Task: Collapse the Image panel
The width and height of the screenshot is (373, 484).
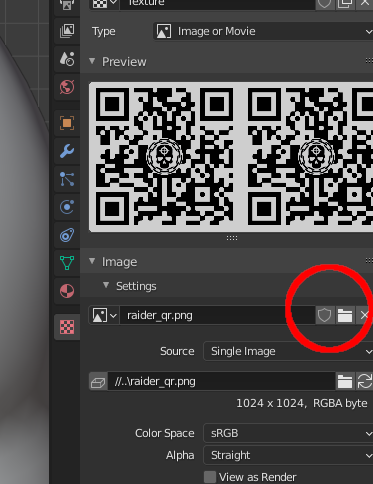Action: coord(92,261)
